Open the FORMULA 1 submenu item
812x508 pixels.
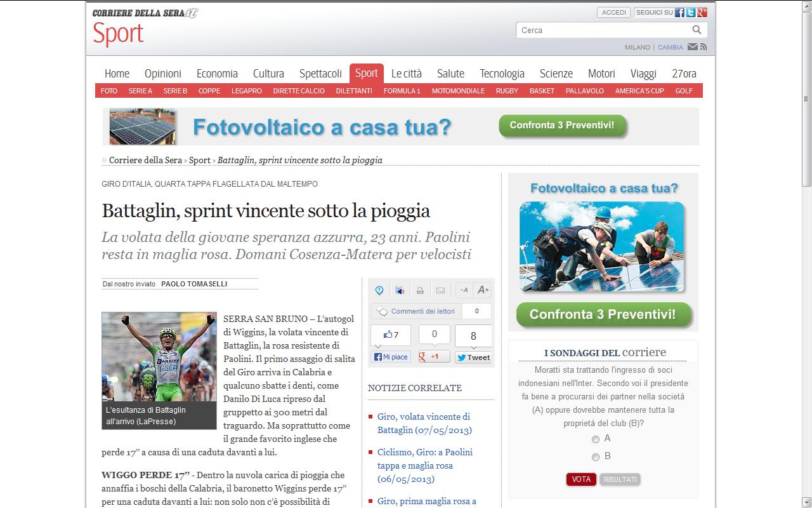(402, 91)
